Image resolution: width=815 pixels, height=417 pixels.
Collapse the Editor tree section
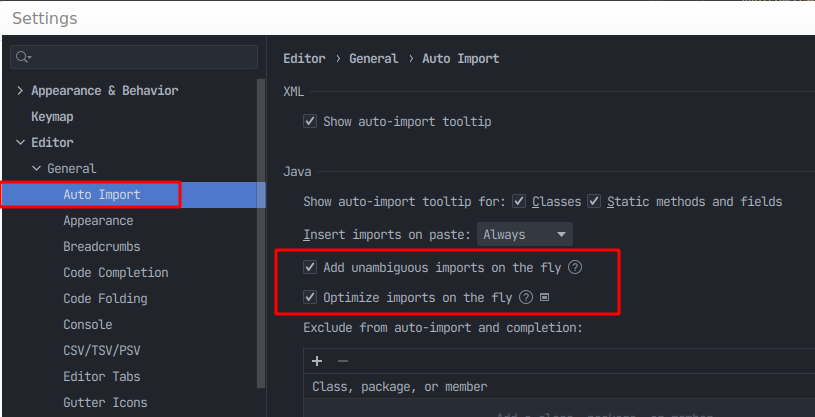[x=20, y=142]
